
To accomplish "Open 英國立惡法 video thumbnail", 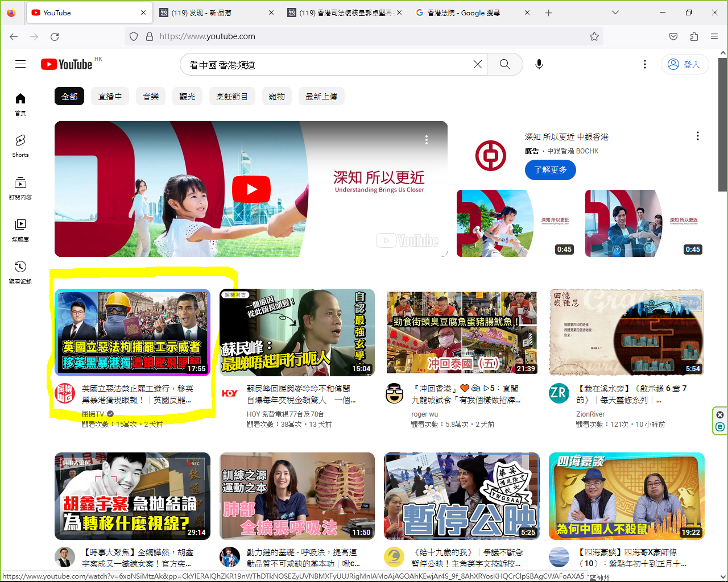I will (133, 332).
